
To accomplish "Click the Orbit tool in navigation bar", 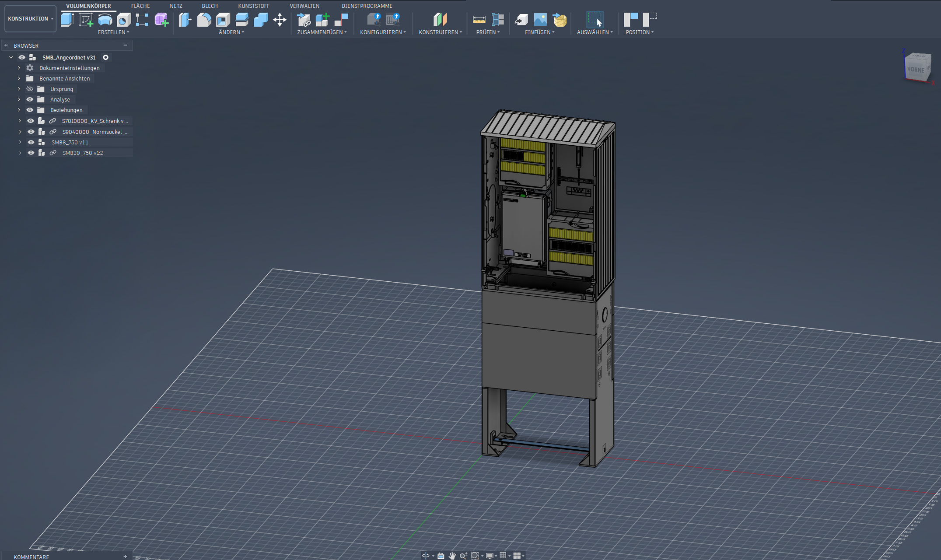I will point(426,556).
